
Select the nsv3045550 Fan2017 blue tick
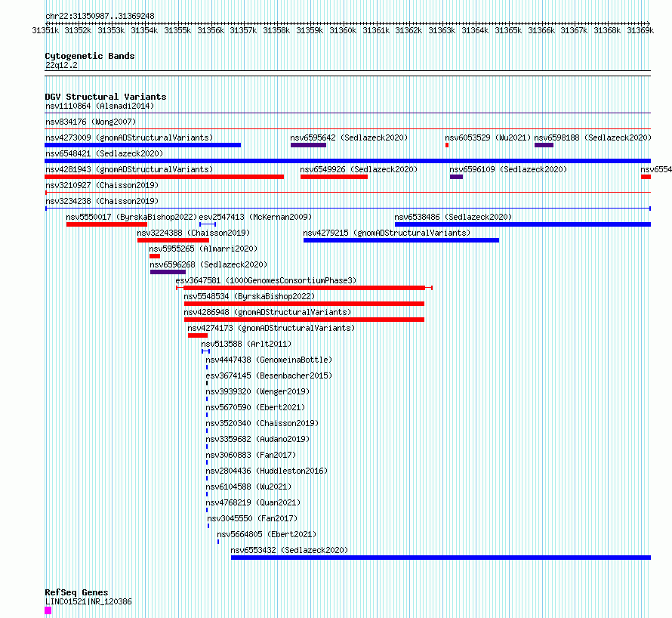coord(208,526)
